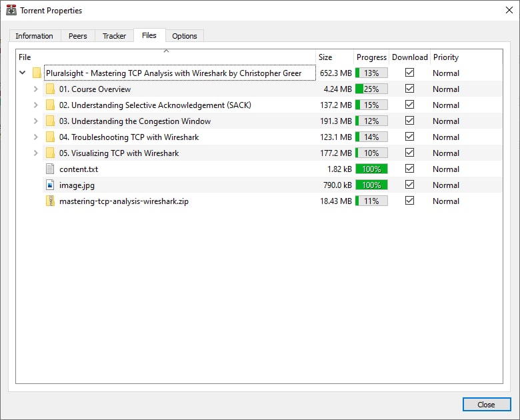This screenshot has height=420, width=520.
Task: Expand 02. Understanding Selective Acknowledgement folder
Action: (36, 105)
